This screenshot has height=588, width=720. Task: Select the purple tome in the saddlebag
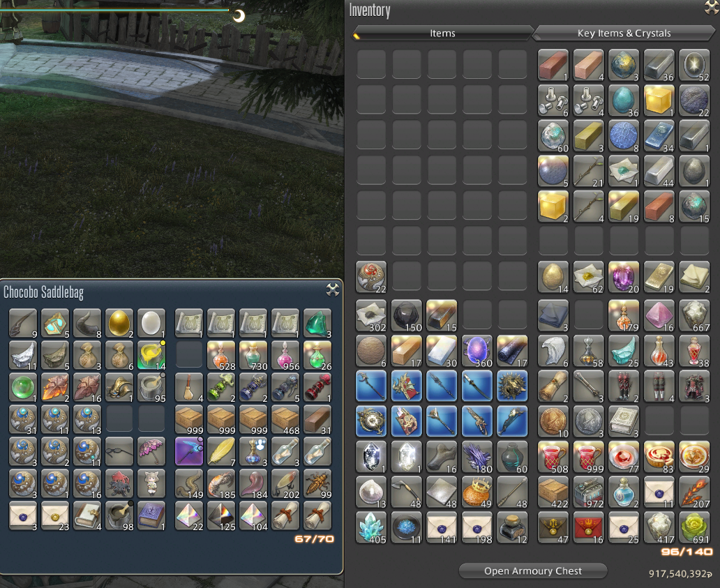click(151, 516)
